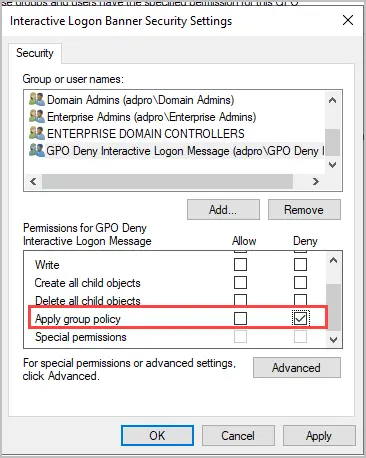Click permissions list scroll down arrow

(x=333, y=340)
